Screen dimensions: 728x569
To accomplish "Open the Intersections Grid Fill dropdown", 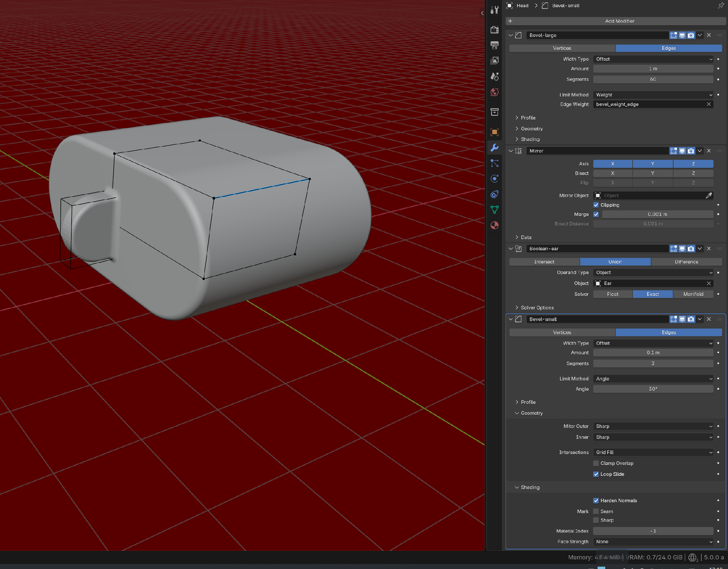I will [x=653, y=452].
